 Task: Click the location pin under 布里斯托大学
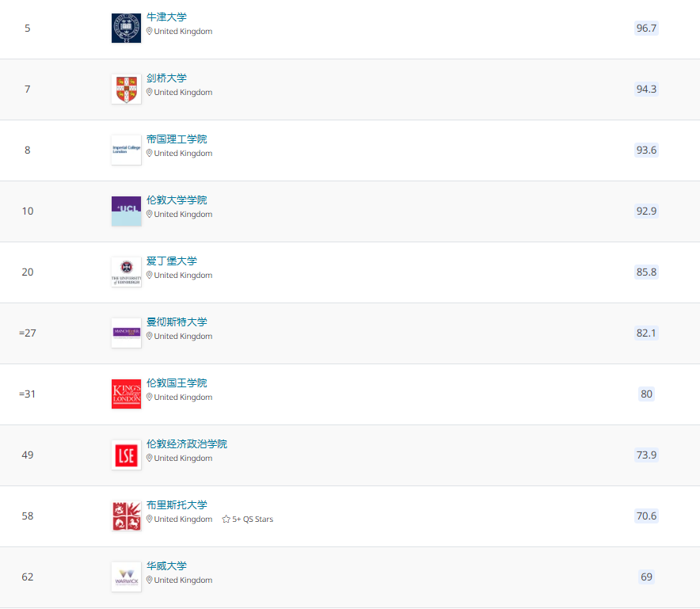pyautogui.click(x=150, y=519)
